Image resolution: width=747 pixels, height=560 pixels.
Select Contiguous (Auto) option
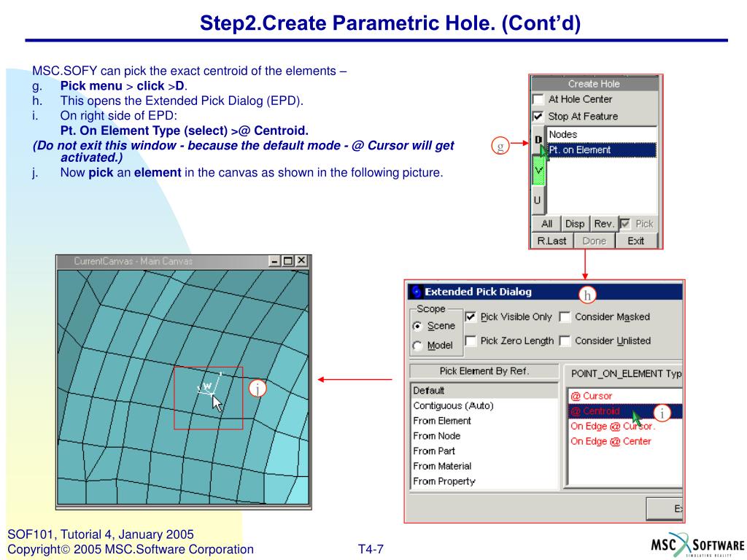click(484, 405)
